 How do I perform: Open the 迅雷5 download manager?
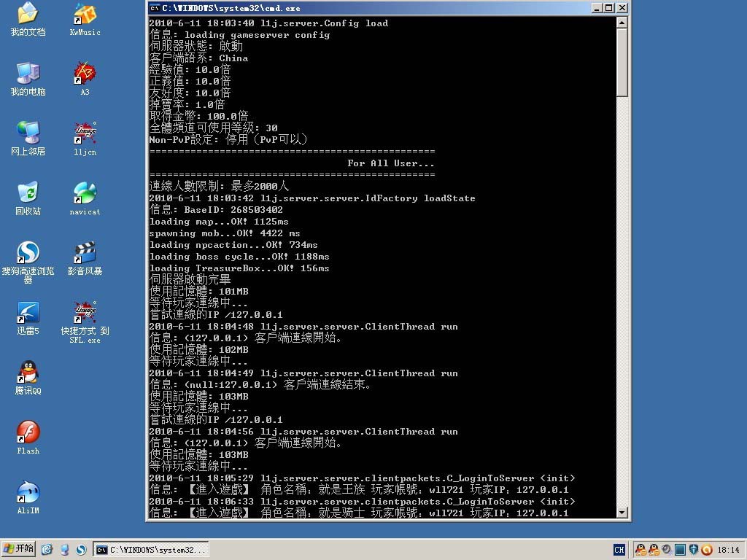(28, 312)
